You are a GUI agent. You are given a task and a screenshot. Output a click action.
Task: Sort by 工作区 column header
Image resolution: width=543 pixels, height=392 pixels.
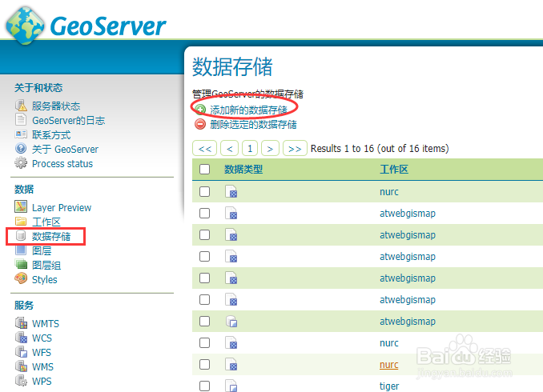(x=394, y=169)
